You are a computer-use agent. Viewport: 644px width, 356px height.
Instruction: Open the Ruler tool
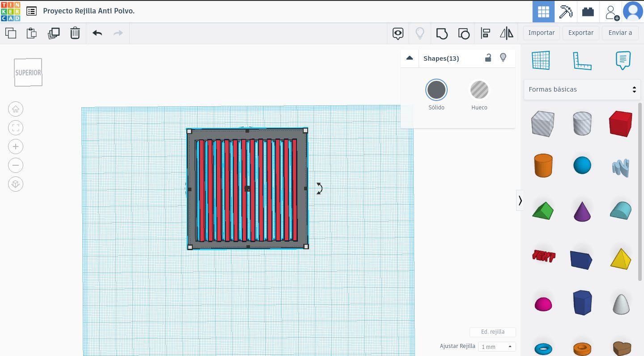coord(582,60)
